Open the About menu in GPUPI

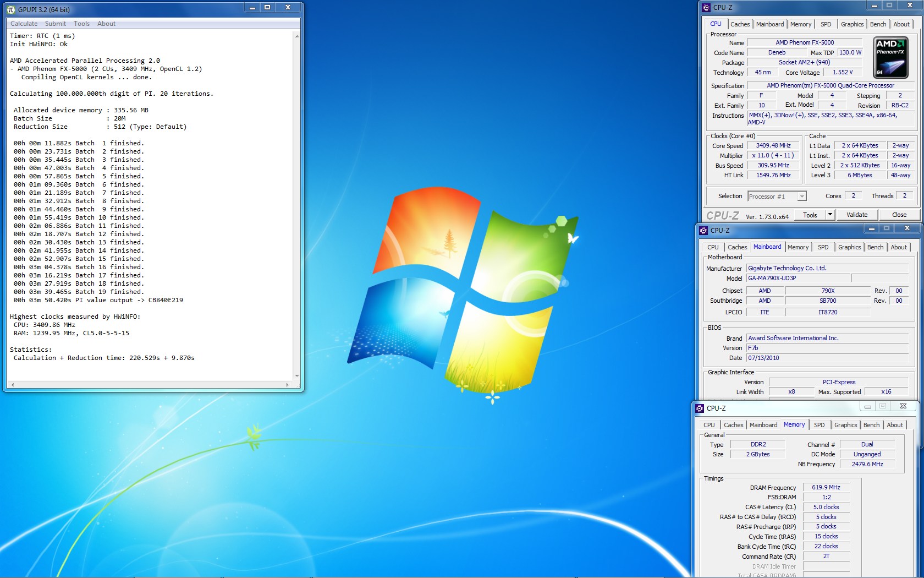pyautogui.click(x=106, y=24)
